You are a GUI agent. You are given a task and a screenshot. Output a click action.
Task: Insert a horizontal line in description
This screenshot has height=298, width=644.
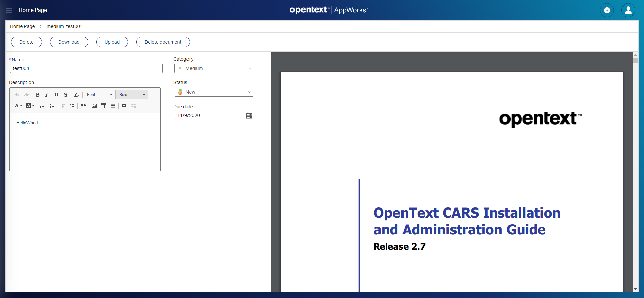[x=113, y=106]
